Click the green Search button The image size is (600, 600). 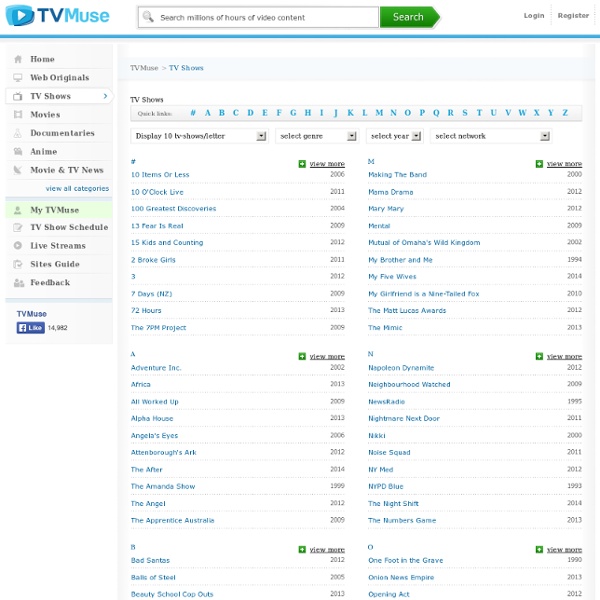coord(408,17)
